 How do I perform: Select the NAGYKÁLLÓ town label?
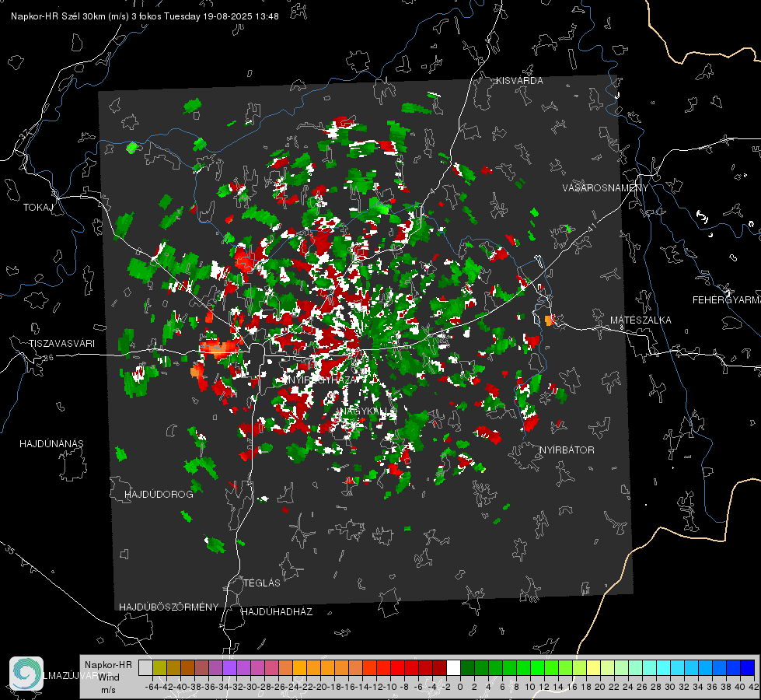(368, 411)
